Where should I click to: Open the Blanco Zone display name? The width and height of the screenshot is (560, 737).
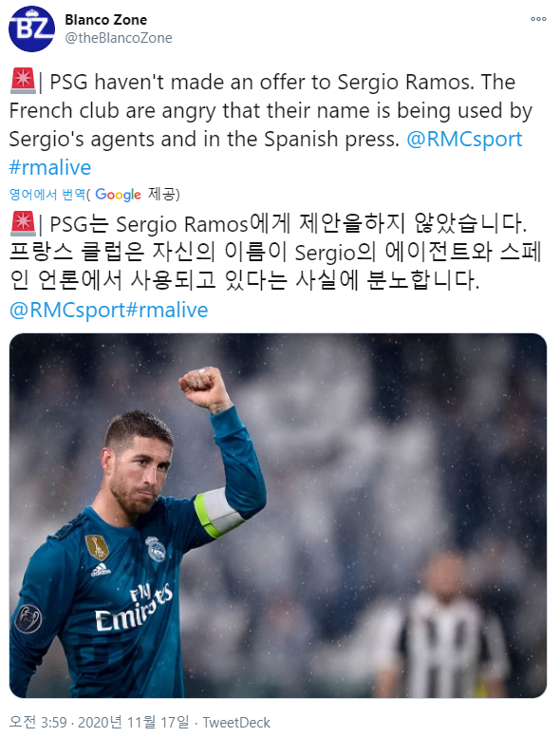(105, 20)
